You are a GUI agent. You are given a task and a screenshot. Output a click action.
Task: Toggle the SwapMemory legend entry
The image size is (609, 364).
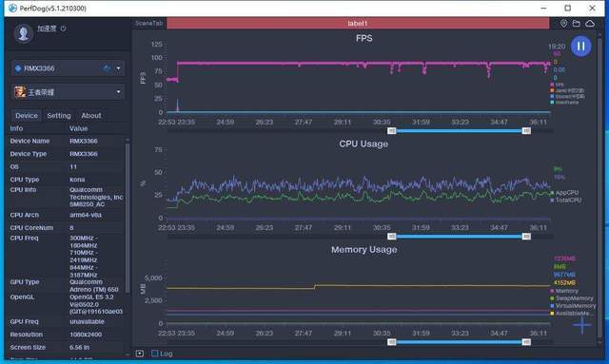click(572, 298)
